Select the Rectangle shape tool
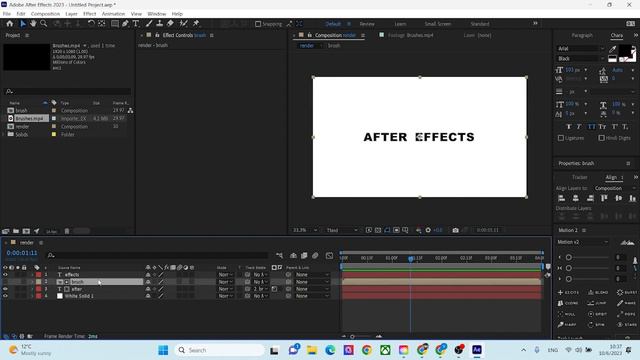Viewport: 640px width, 360px height. pyautogui.click(x=115, y=24)
